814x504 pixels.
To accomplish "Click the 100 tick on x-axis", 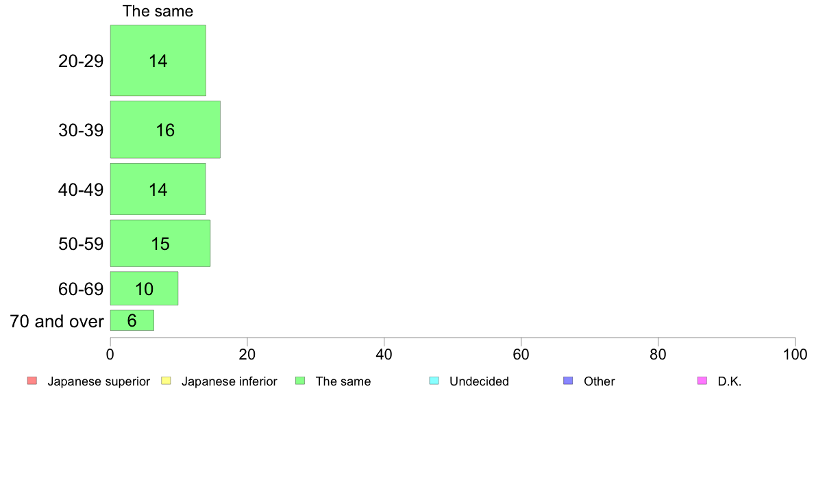I will [x=795, y=355].
